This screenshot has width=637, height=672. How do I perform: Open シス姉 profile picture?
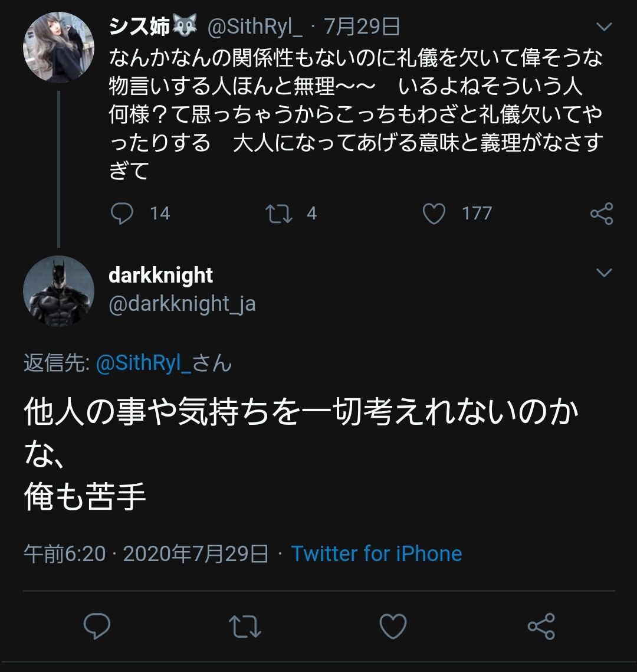(58, 47)
